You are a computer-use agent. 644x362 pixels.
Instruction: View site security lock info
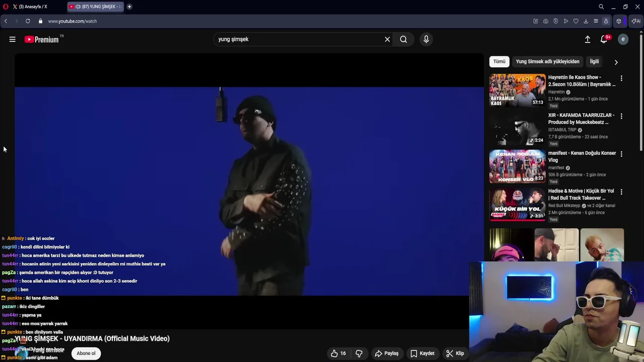point(40,21)
